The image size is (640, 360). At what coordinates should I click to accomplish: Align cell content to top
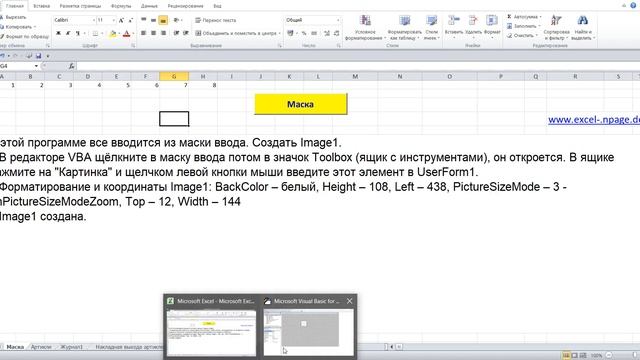tap(144, 20)
